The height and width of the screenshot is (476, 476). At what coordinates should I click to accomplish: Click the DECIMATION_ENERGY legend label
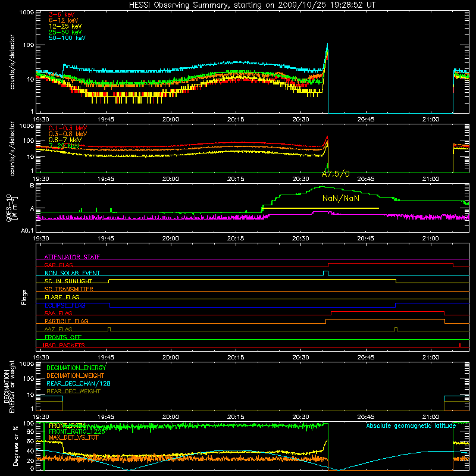(x=76, y=368)
